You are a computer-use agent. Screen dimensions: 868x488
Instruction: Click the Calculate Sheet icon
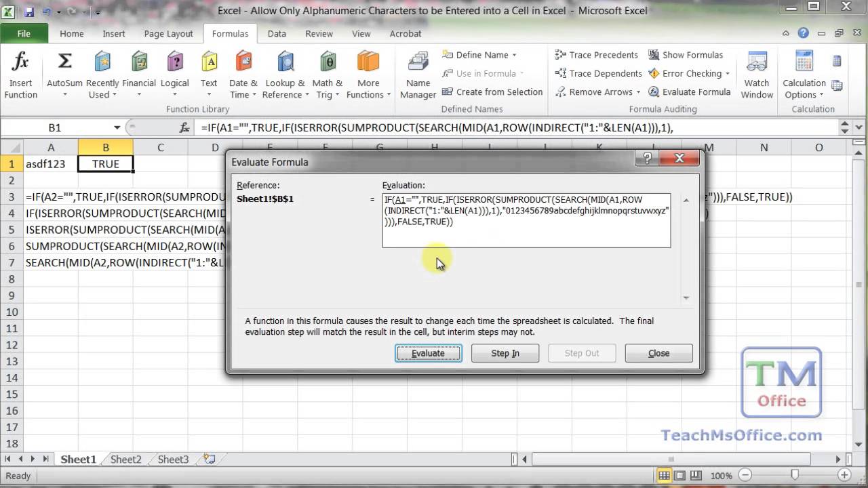[837, 86]
